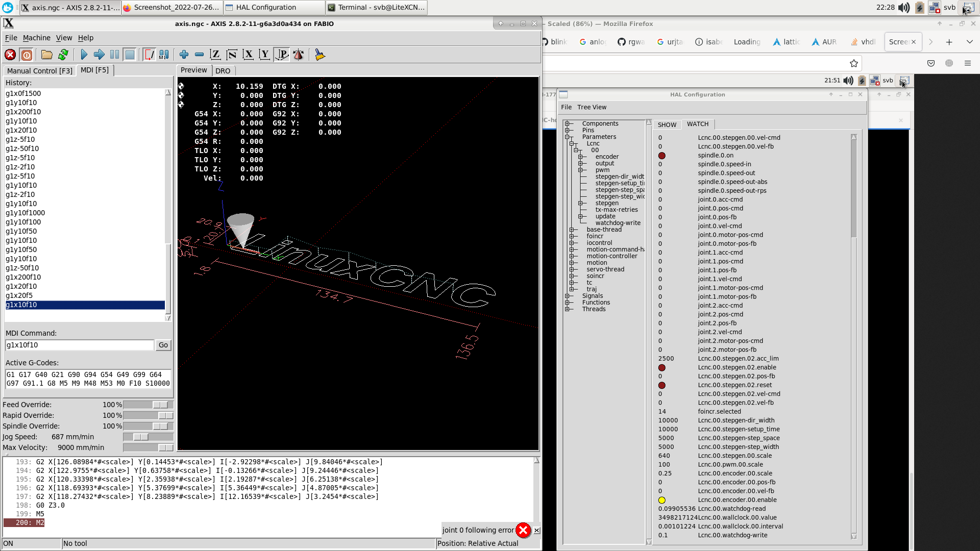Reload the current file
The image size is (980, 551).
pyautogui.click(x=63, y=55)
